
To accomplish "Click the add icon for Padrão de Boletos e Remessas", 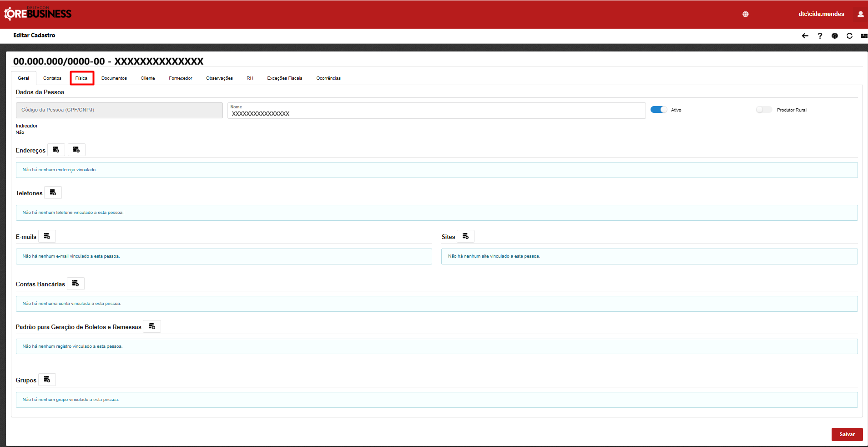I will click(152, 326).
